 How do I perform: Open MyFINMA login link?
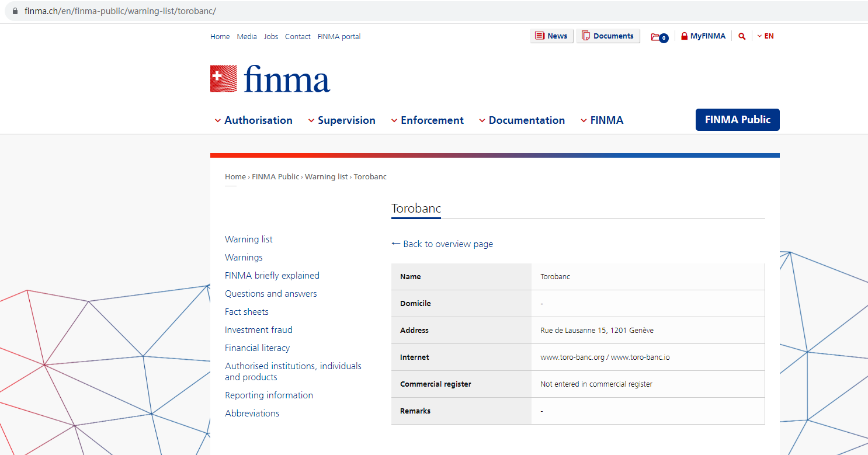pos(703,36)
